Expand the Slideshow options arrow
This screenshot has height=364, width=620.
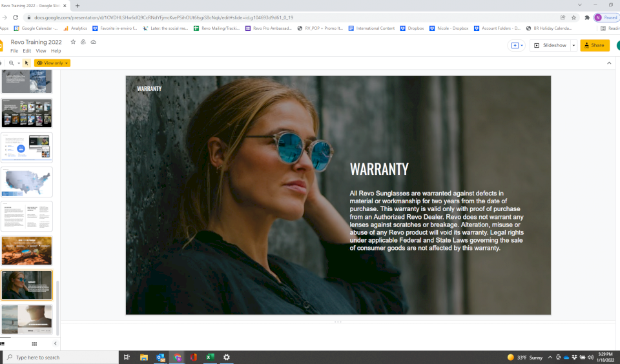coord(573,46)
